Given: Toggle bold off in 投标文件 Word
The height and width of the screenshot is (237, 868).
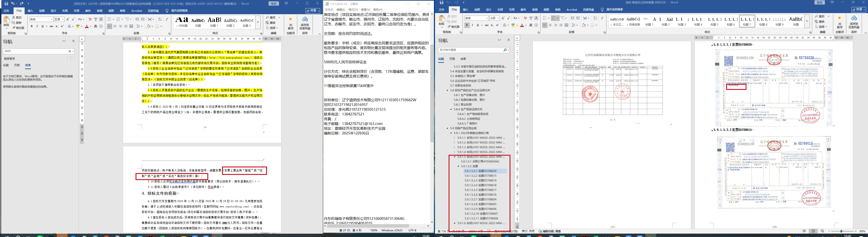Looking at the screenshot, I should [467, 25].
